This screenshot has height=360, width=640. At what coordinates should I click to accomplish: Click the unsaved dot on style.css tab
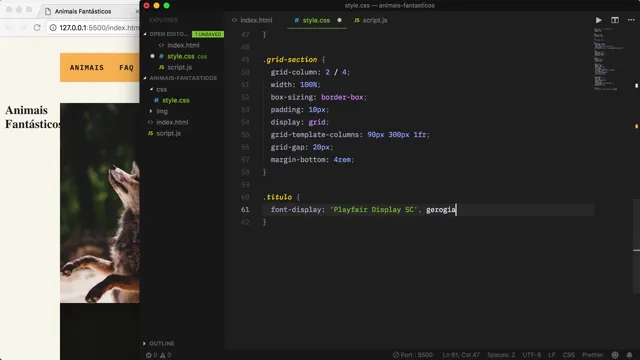click(339, 20)
